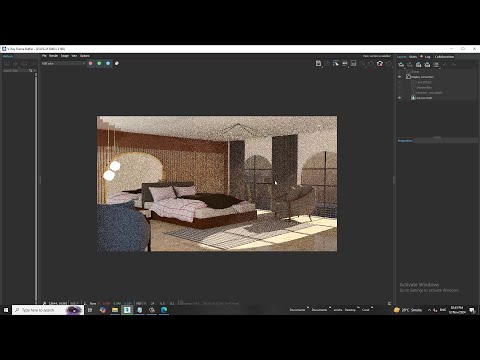Toggle visibility eye of Display Correction layer

point(400,77)
